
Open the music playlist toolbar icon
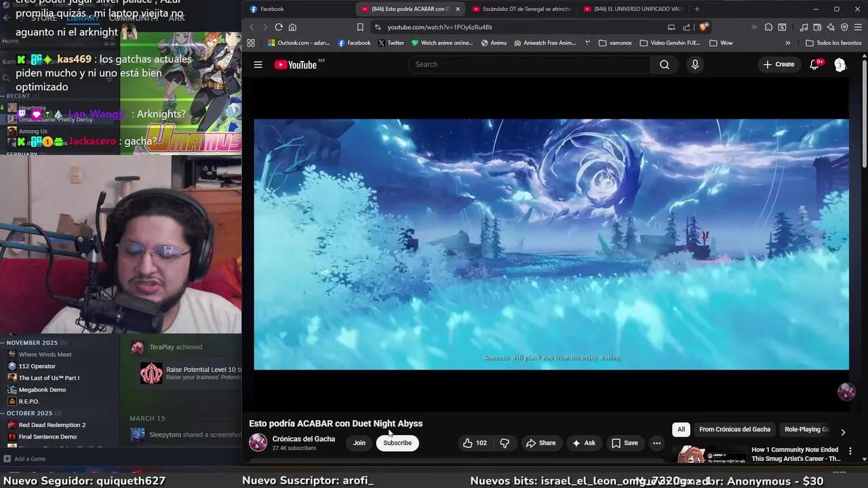(x=804, y=27)
